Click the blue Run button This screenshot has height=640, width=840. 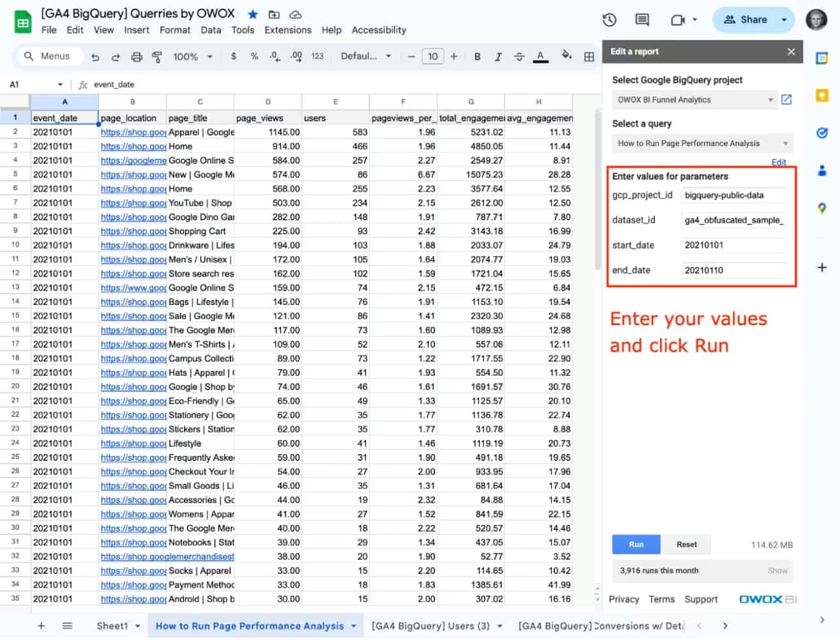click(636, 544)
